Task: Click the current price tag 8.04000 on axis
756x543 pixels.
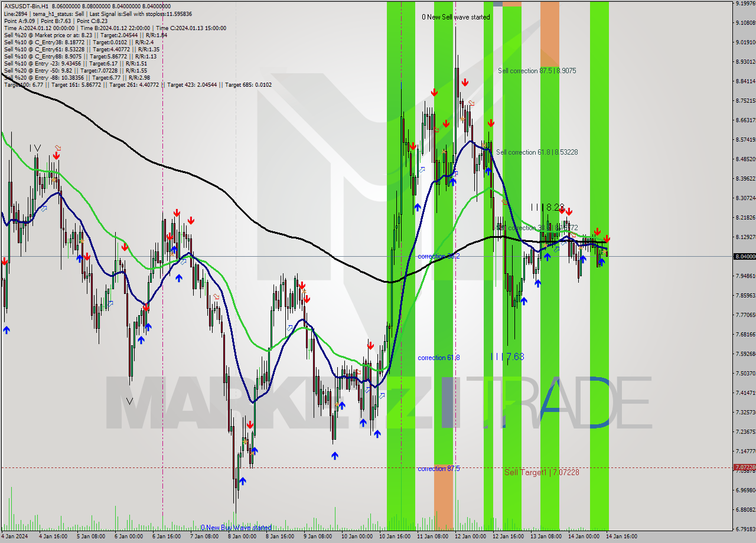Action: pos(745,256)
